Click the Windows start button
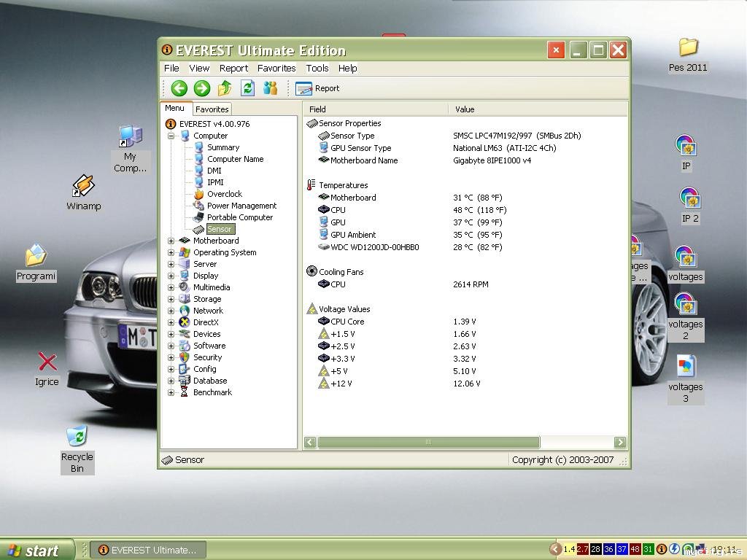 [x=36, y=550]
